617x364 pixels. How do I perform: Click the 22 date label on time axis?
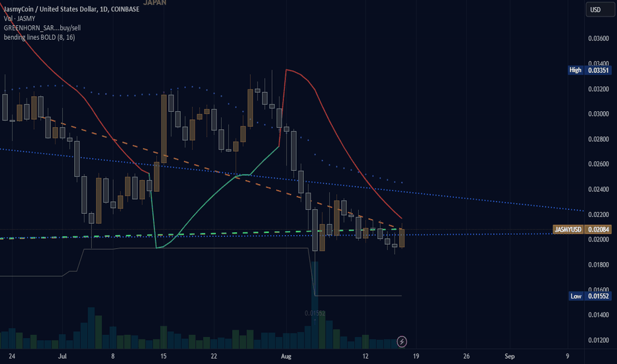click(x=214, y=356)
